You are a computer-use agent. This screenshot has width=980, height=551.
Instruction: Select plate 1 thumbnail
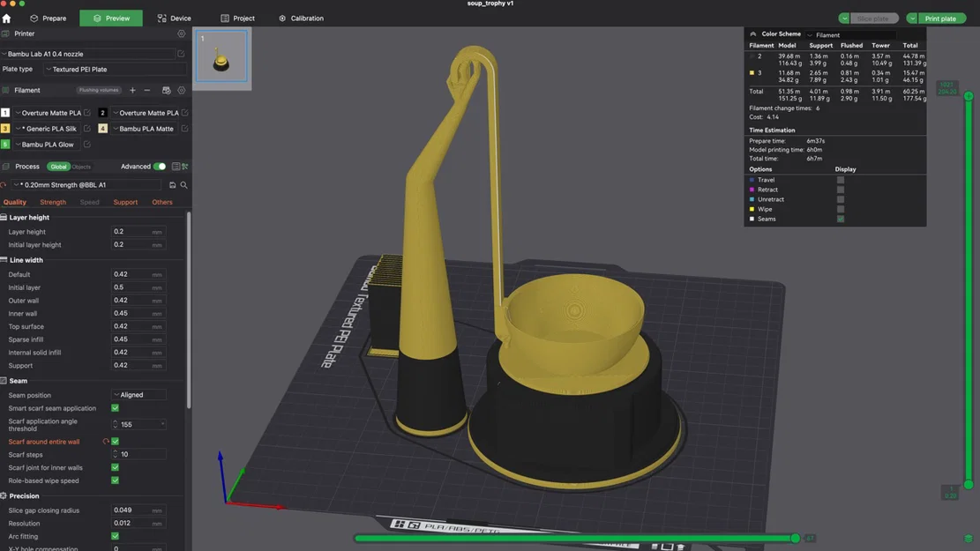pyautogui.click(x=222, y=56)
